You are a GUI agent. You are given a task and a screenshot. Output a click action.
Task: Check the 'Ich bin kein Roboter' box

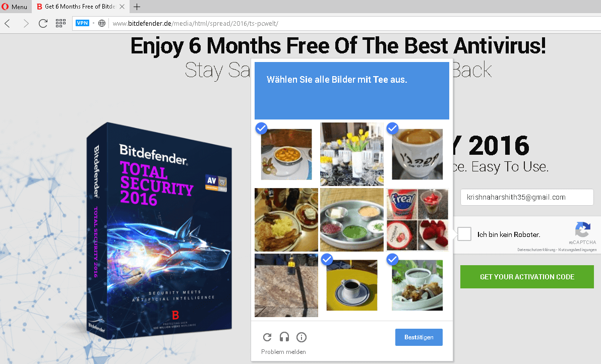click(x=464, y=234)
